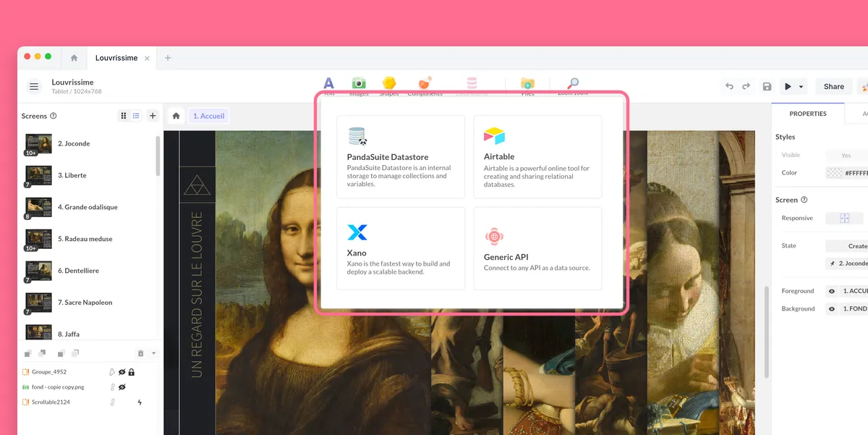The width and height of the screenshot is (868, 435).
Task: Toggle visibility of Groupe_4952 layer
Action: pyautogui.click(x=122, y=372)
